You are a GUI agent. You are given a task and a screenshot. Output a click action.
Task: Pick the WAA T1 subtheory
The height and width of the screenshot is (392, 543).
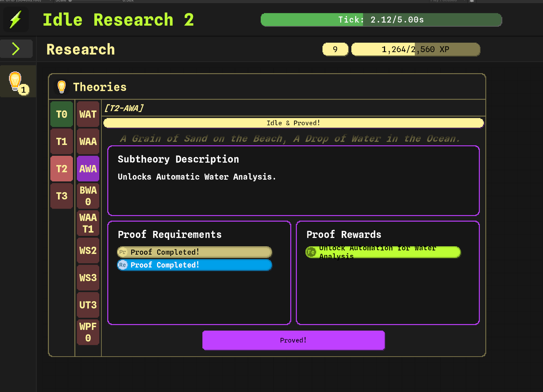tap(88, 223)
